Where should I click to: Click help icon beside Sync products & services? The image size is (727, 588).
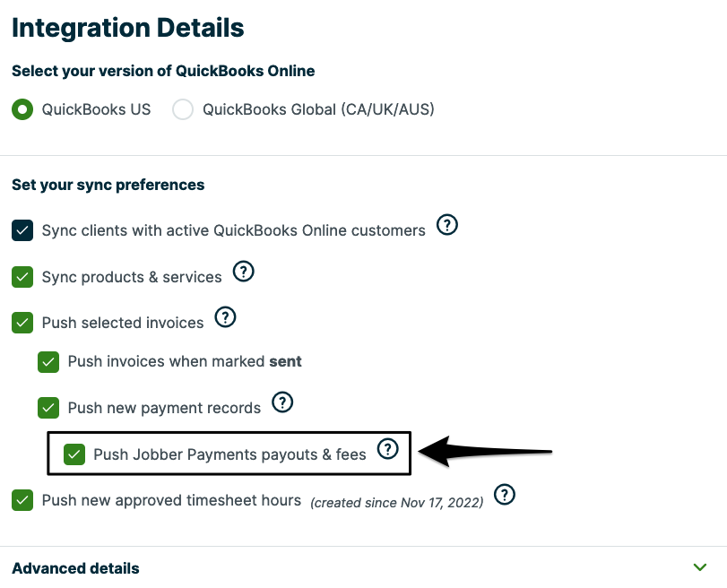pyautogui.click(x=244, y=272)
